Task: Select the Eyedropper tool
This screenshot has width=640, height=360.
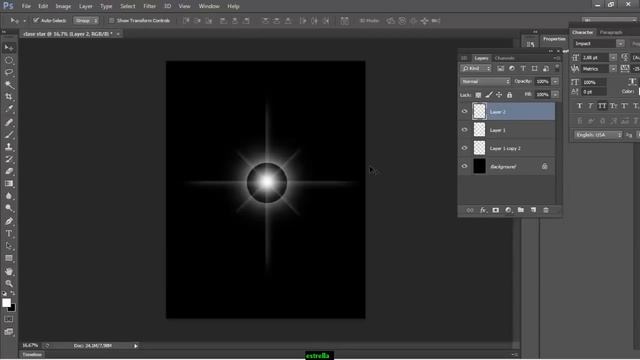Action: coord(9,109)
